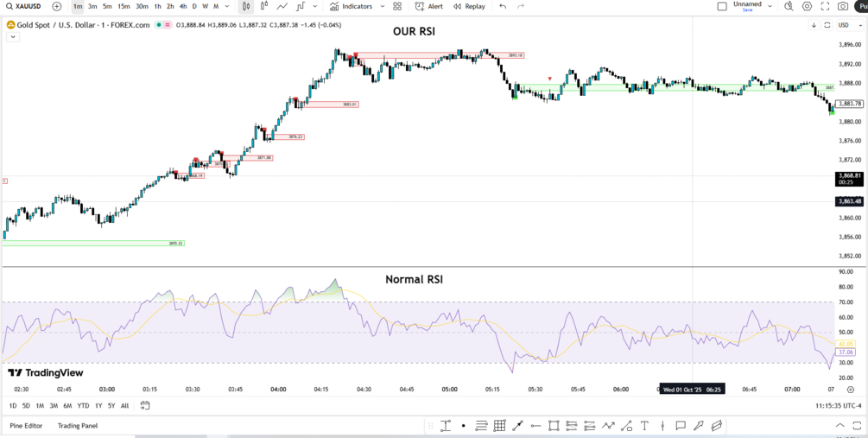The height and width of the screenshot is (438, 868).
Task: Select the YTD date range
Action: click(x=83, y=405)
